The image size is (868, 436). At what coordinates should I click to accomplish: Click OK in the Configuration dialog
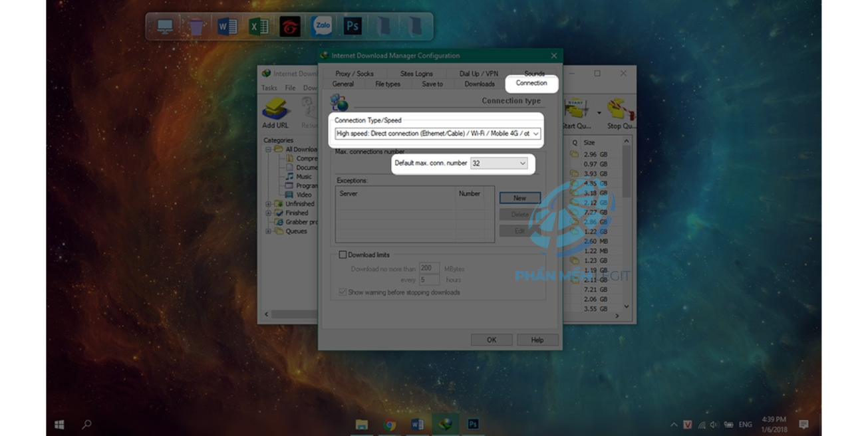492,340
